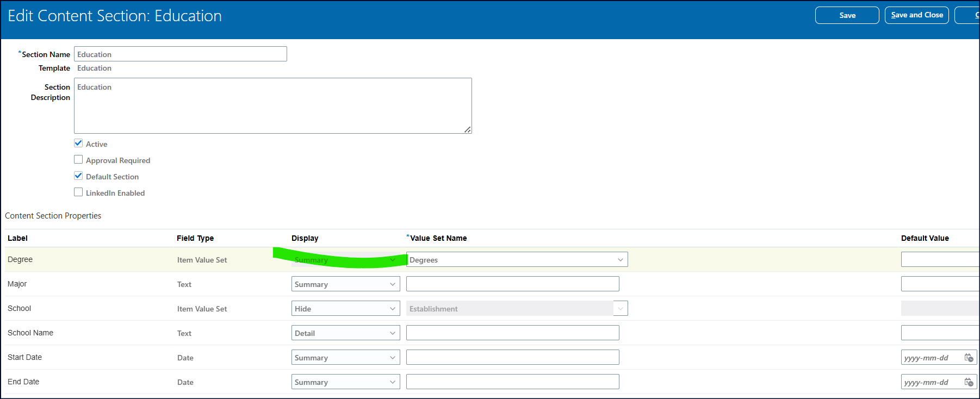Click the Save and Close button
The image size is (980, 399).
click(917, 15)
